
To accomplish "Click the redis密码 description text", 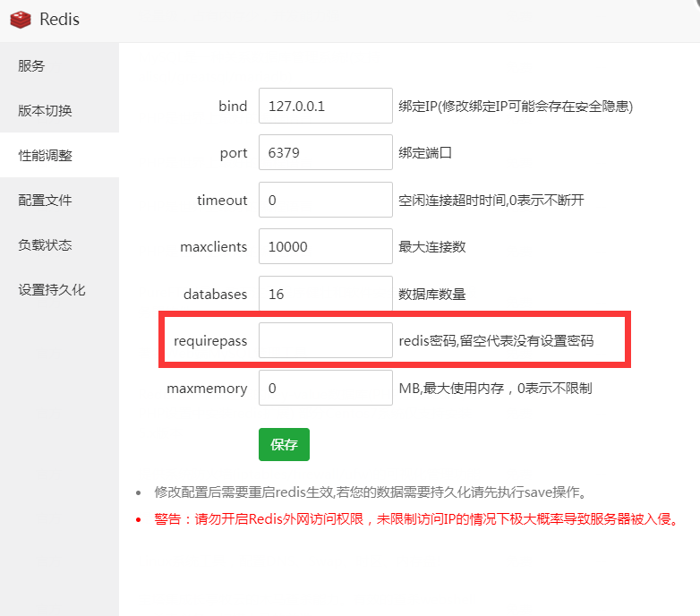I will coord(496,341).
